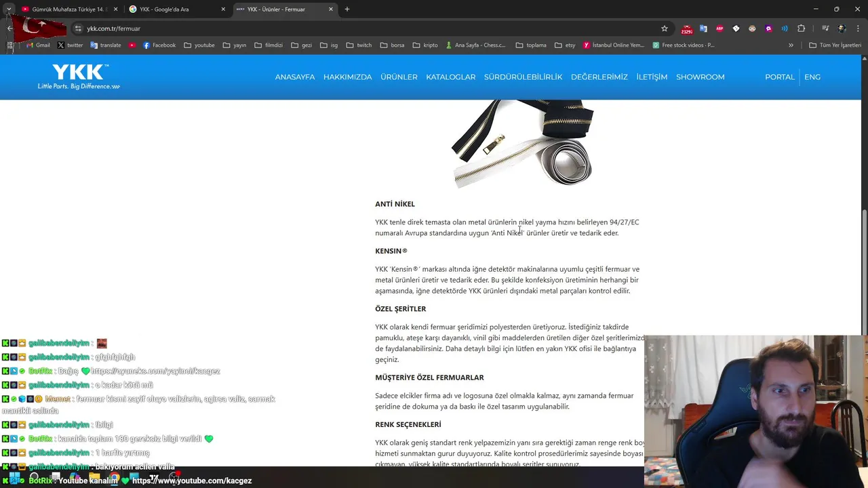Click the purple extension icon in toolbar
The width and height of the screenshot is (868, 488).
click(x=768, y=28)
